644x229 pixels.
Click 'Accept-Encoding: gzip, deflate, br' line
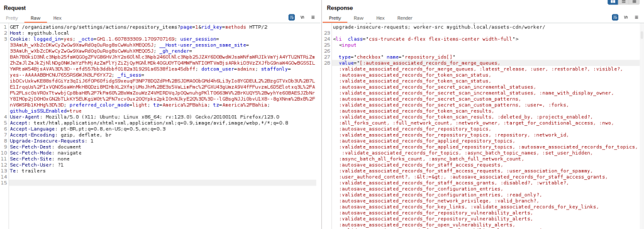pos(60,134)
